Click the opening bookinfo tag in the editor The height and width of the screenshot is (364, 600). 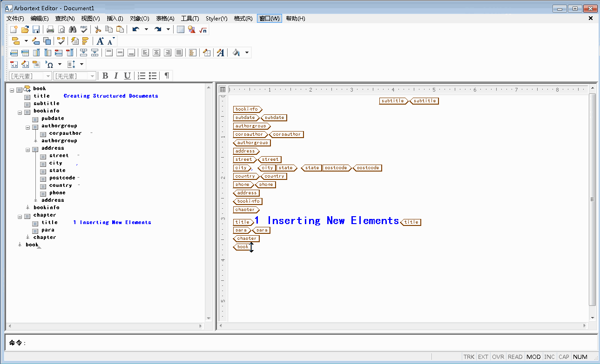tap(248, 109)
